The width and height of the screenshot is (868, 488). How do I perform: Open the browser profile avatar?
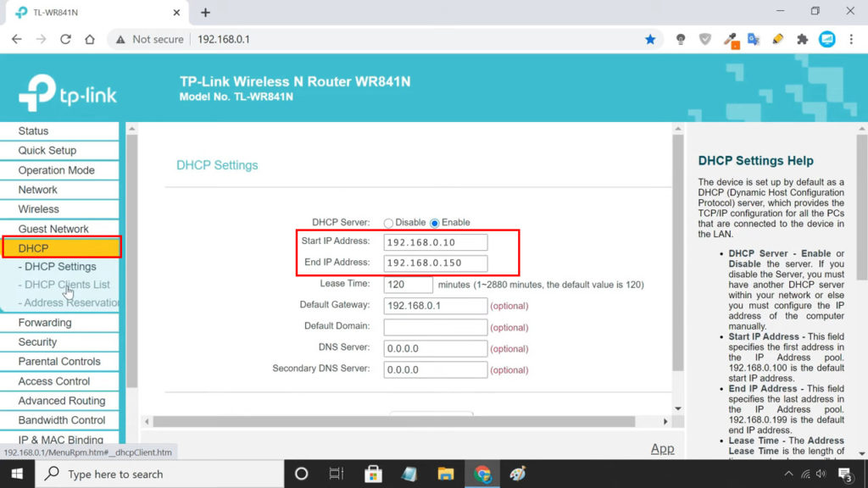click(x=827, y=39)
